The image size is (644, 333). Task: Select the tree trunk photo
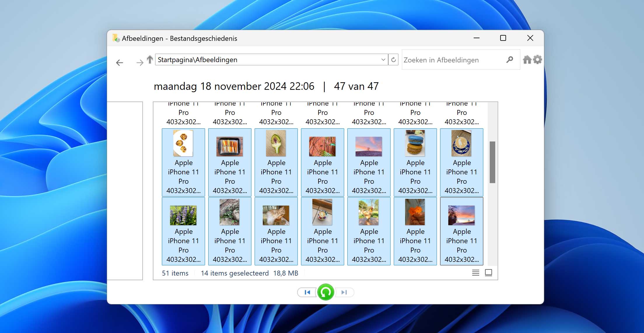230,212
